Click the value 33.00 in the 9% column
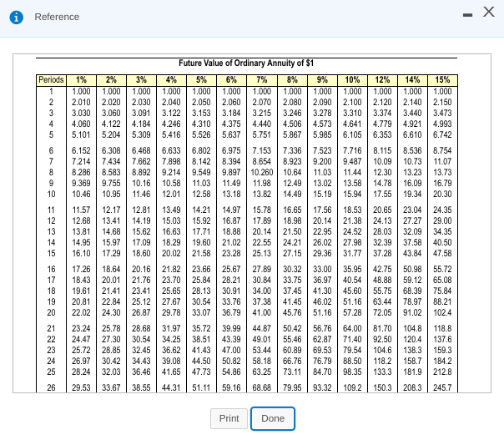 pos(322,269)
